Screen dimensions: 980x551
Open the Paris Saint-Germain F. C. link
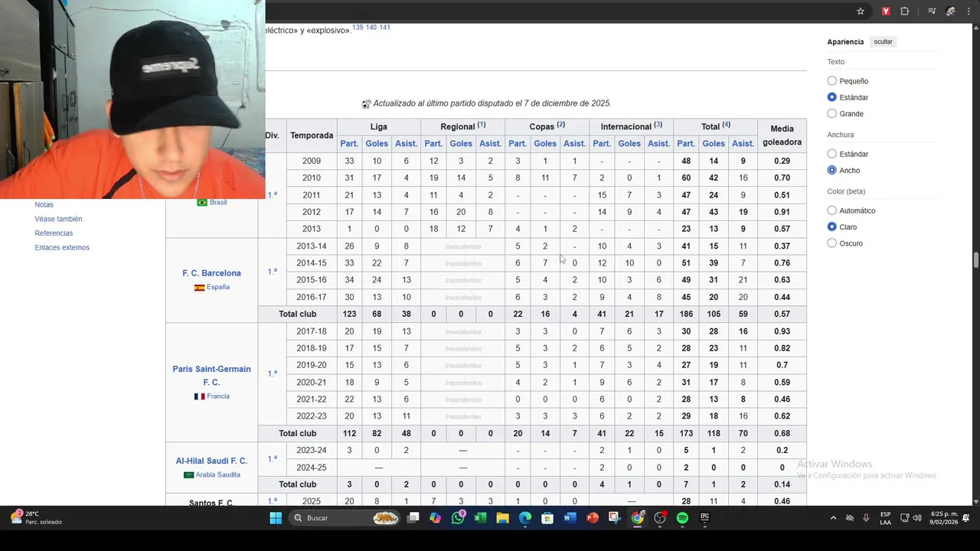click(211, 376)
